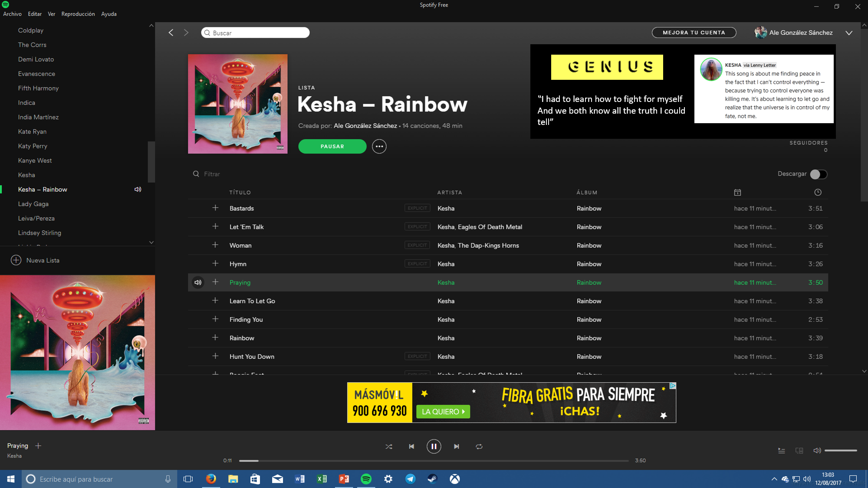
Task: Open the three-dots more options button
Action: 379,147
